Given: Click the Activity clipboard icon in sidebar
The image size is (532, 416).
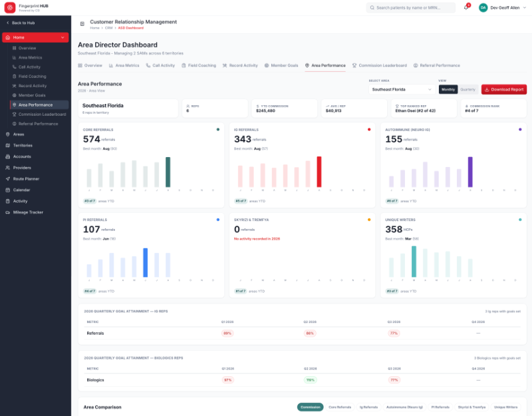Looking at the screenshot, I should pos(7,201).
